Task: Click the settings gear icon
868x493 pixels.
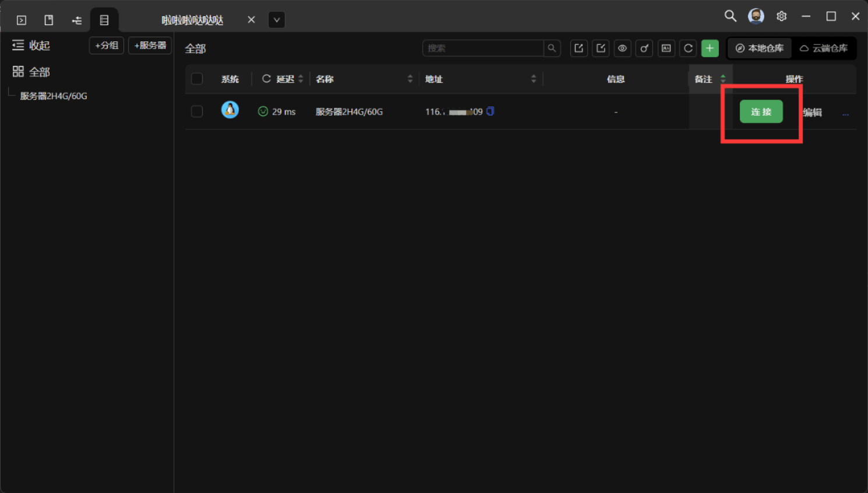Action: pos(781,16)
